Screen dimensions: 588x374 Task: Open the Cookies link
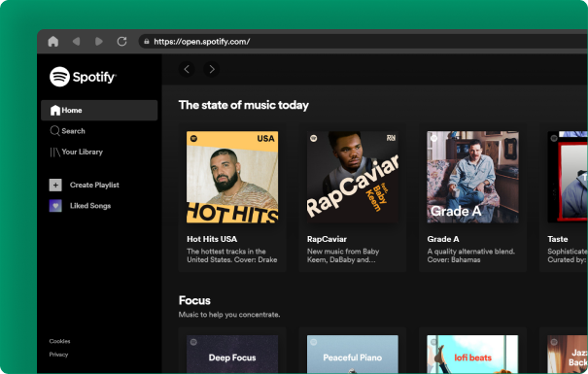coord(59,341)
